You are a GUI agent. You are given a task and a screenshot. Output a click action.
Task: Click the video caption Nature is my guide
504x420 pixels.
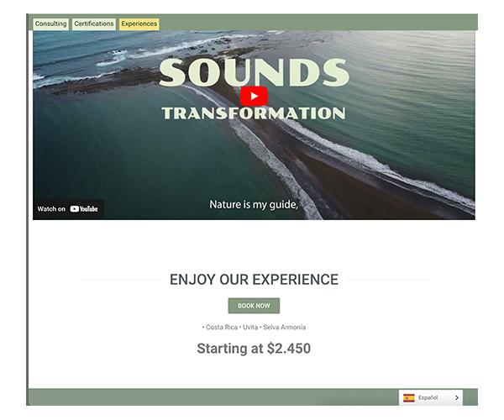254,205
